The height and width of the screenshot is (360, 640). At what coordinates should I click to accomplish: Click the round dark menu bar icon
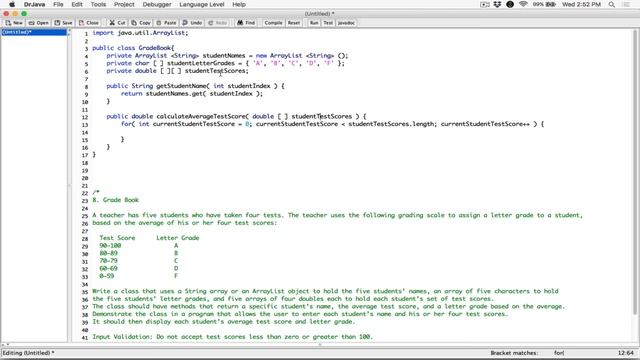[510, 4]
